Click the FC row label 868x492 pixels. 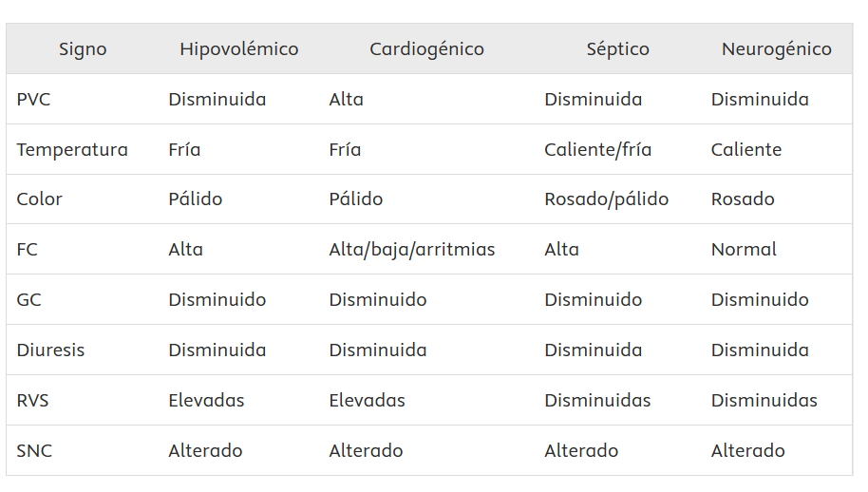click(27, 250)
